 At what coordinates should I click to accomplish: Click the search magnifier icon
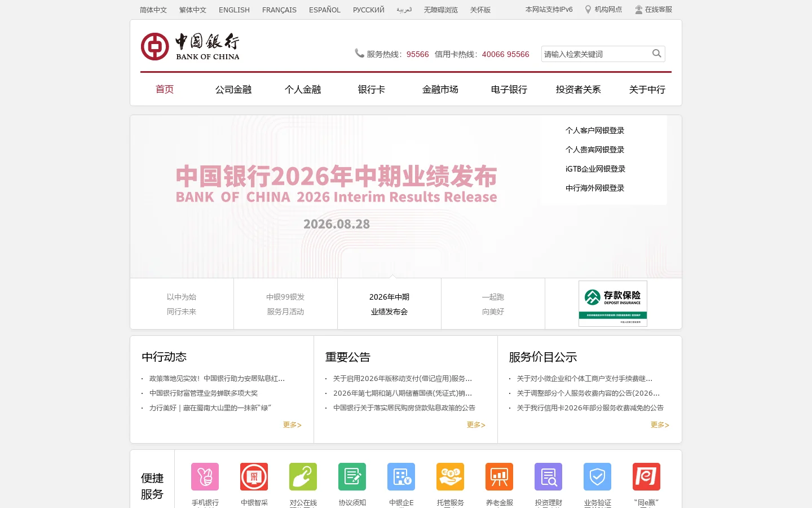(x=657, y=54)
